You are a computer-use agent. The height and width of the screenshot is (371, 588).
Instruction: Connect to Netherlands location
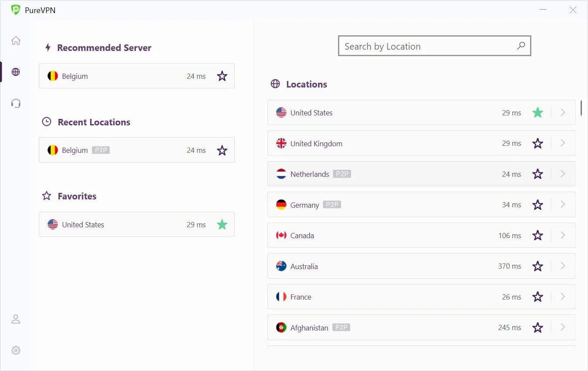point(421,174)
